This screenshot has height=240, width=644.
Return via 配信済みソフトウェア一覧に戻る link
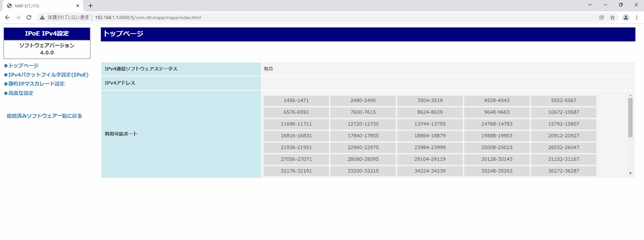click(44, 116)
